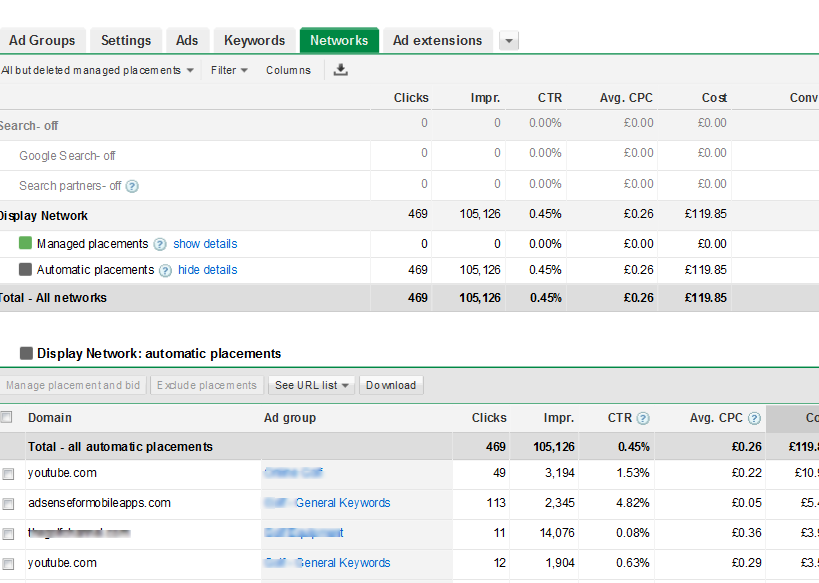Viewport: 819px width, 583px height.
Task: Switch to the Keywords tab
Action: click(254, 41)
